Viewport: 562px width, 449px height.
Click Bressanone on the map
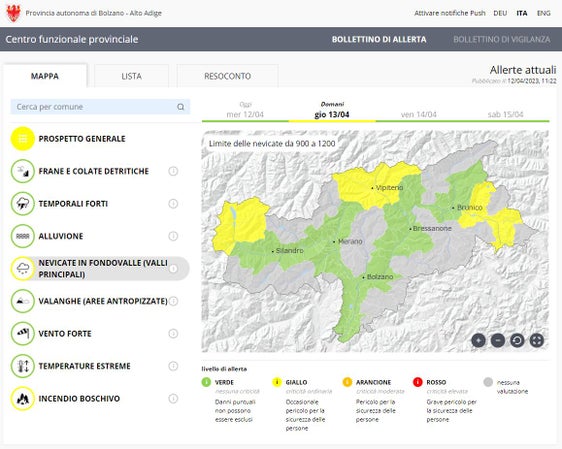pyautogui.click(x=432, y=228)
